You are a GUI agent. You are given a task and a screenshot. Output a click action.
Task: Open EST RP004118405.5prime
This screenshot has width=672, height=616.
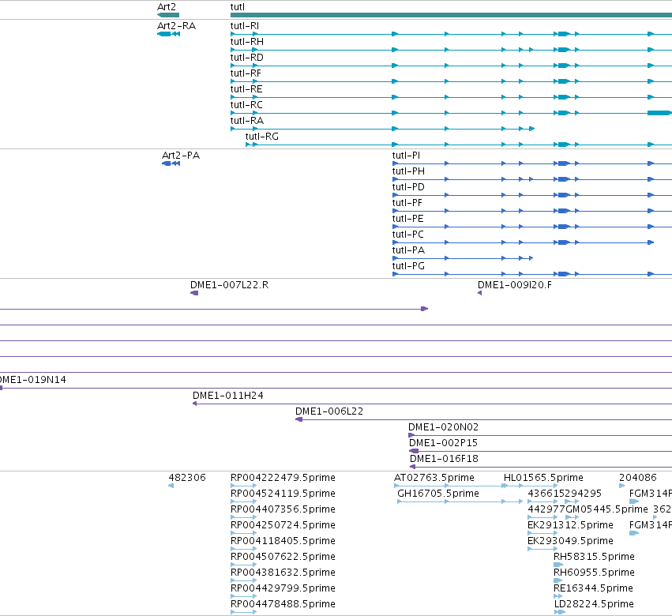[x=283, y=541]
